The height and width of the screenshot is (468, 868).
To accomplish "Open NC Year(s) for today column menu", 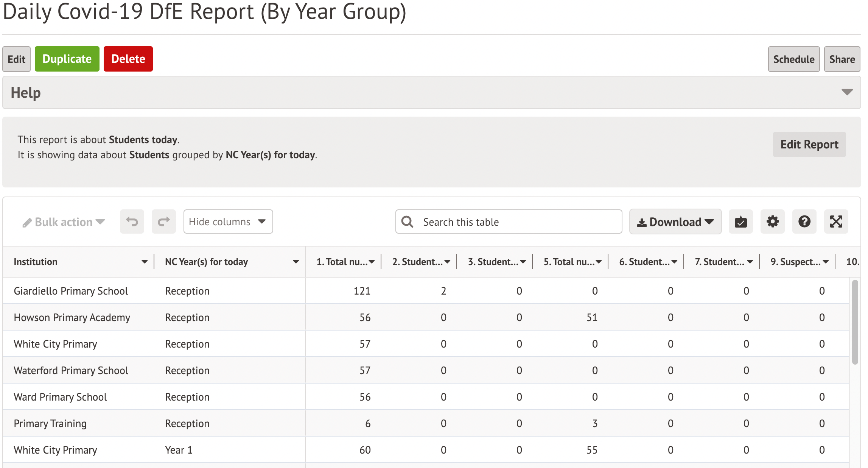I will (296, 262).
